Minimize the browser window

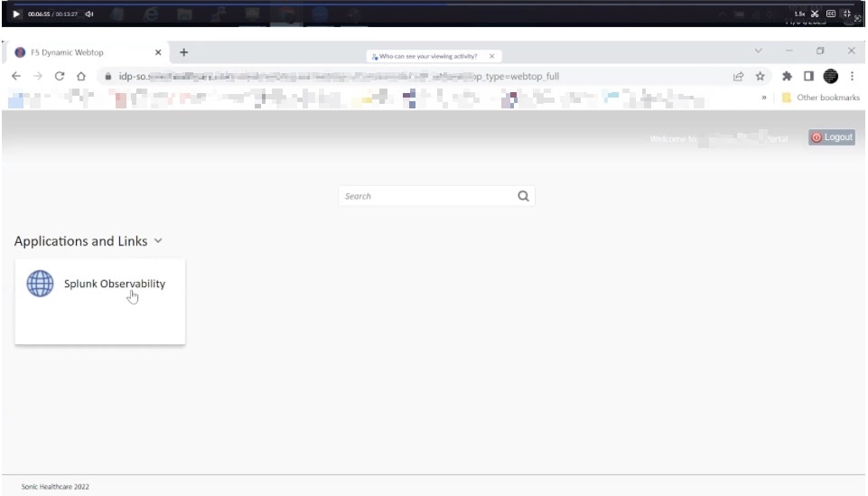[789, 51]
